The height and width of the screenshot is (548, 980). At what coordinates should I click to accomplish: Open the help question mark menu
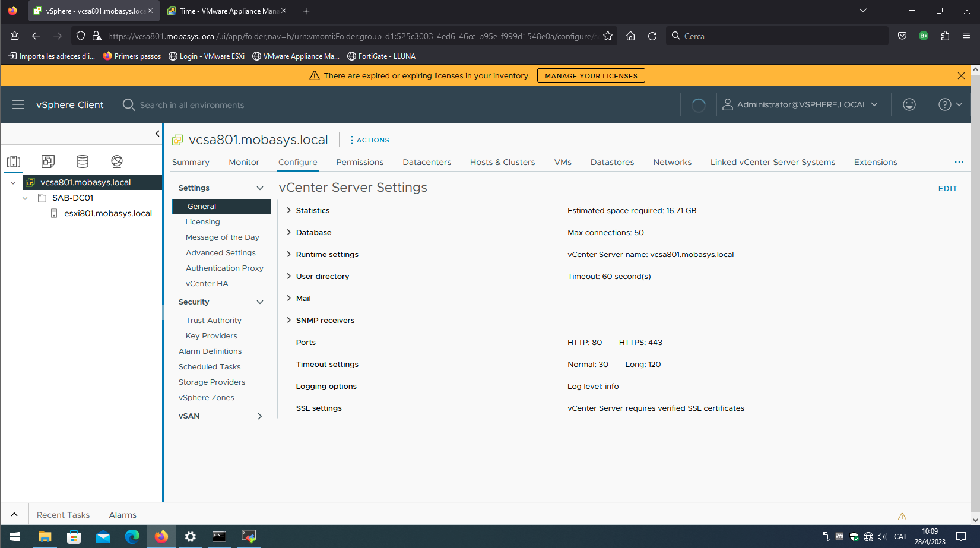point(950,104)
